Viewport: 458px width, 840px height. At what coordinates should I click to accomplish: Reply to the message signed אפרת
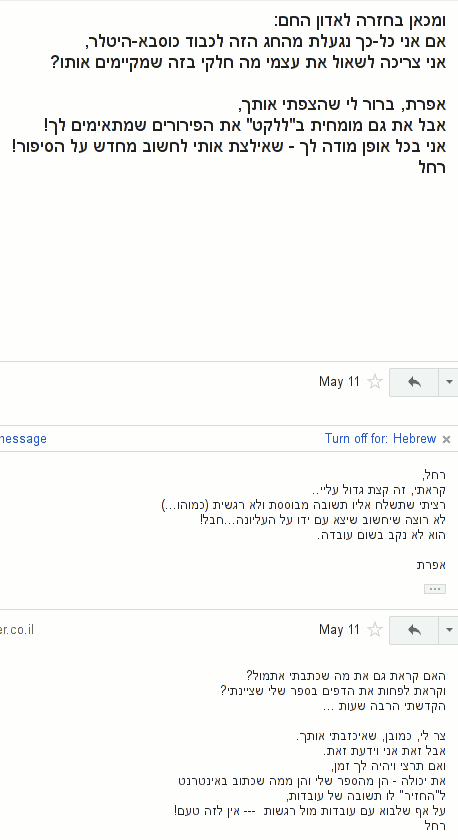[414, 382]
